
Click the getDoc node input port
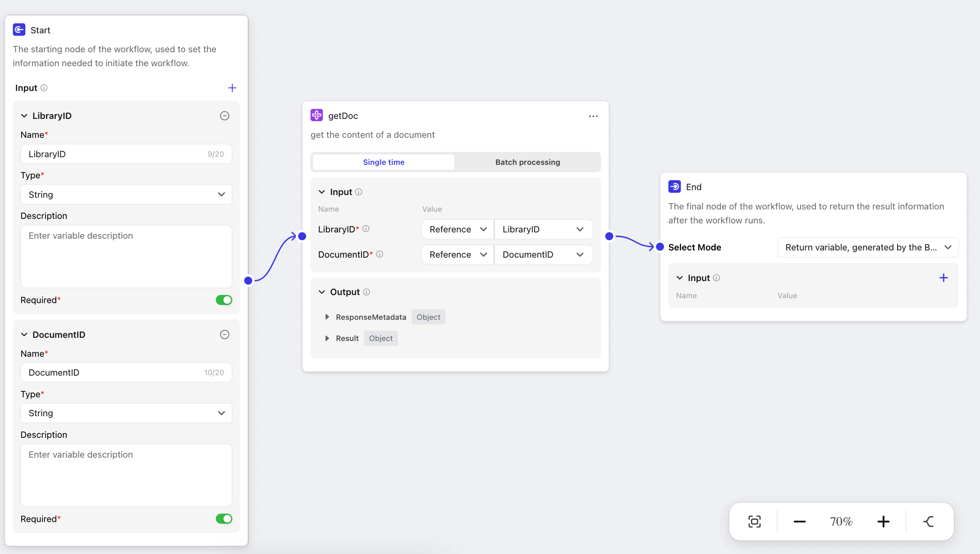(x=302, y=236)
